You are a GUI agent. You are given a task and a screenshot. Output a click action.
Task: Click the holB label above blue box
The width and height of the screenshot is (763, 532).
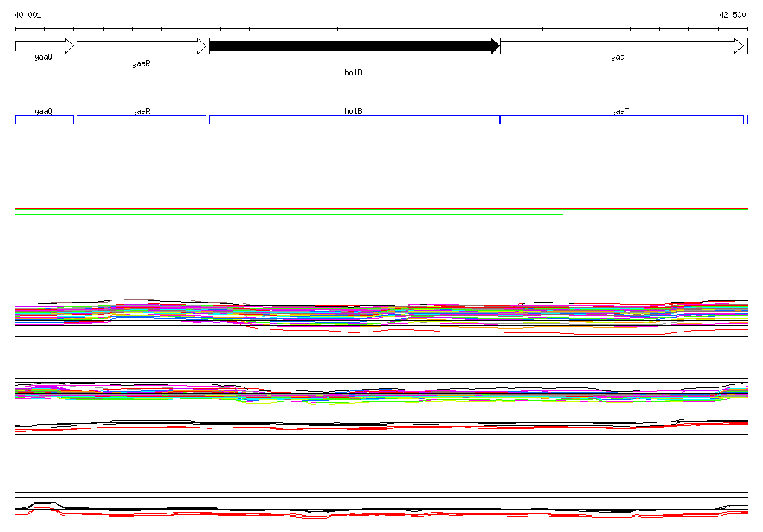(x=353, y=111)
